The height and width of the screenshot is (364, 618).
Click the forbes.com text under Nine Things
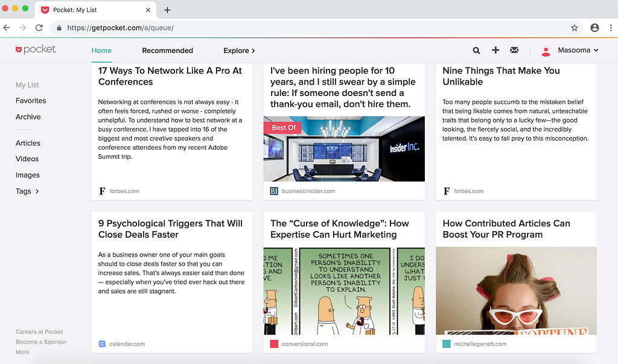click(x=468, y=191)
